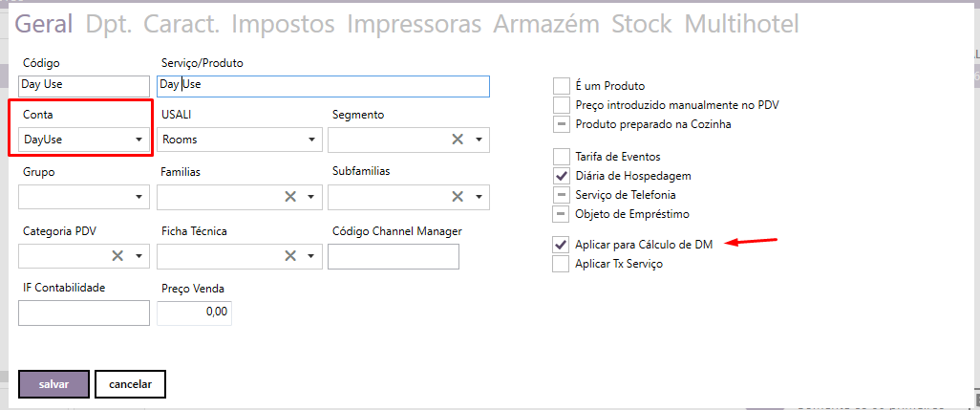Clear the Segmento field with X icon
The height and width of the screenshot is (410, 980).
coord(458,140)
